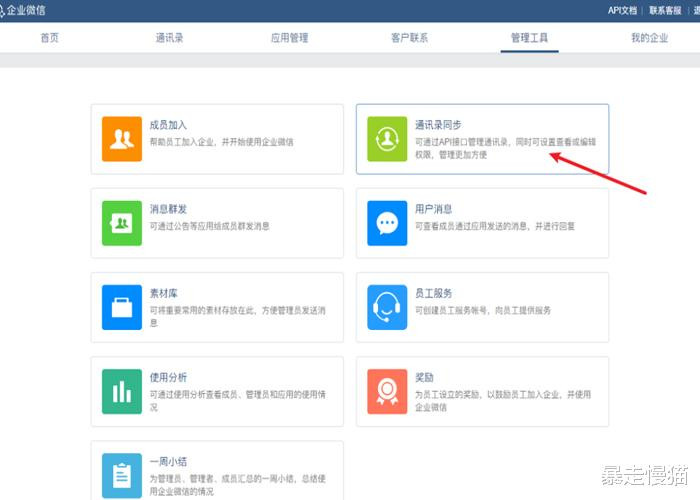
Task: Select the 客户联系 tab
Action: pos(409,38)
